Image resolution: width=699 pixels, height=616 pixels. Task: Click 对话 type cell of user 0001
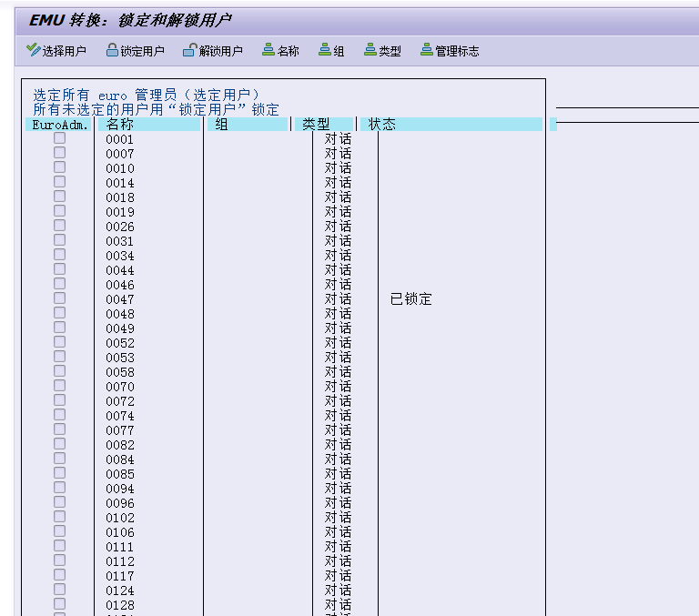(x=338, y=139)
